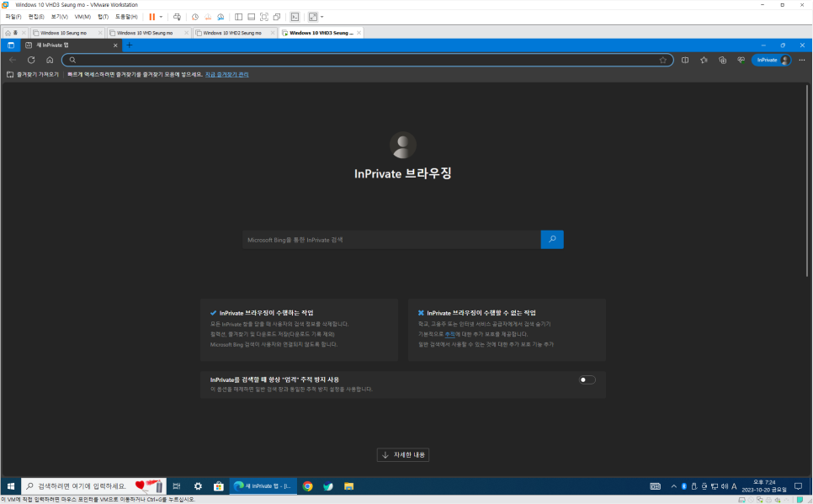Screen dimensions: 813x504
Task: Click the Edge address bar
Action: coord(367,60)
